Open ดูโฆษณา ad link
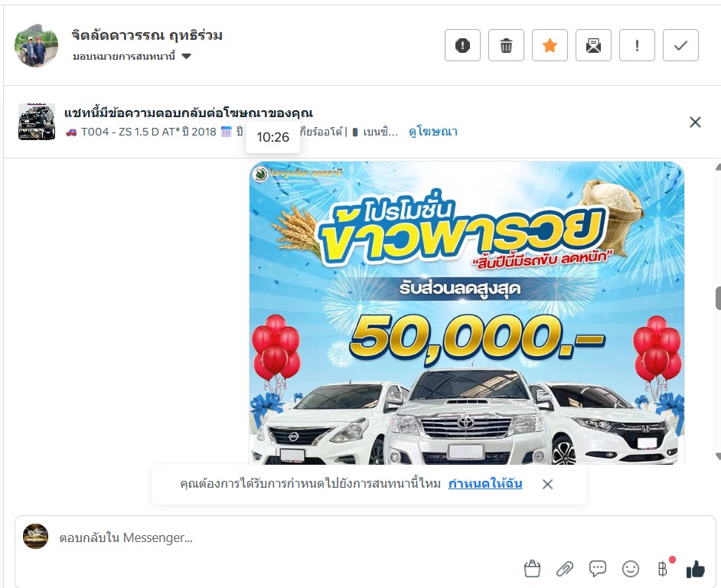This screenshot has width=721, height=588. 432,132
